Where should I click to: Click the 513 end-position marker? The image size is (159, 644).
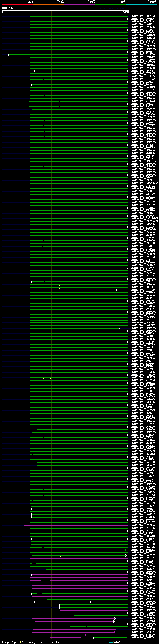pos(125,12)
